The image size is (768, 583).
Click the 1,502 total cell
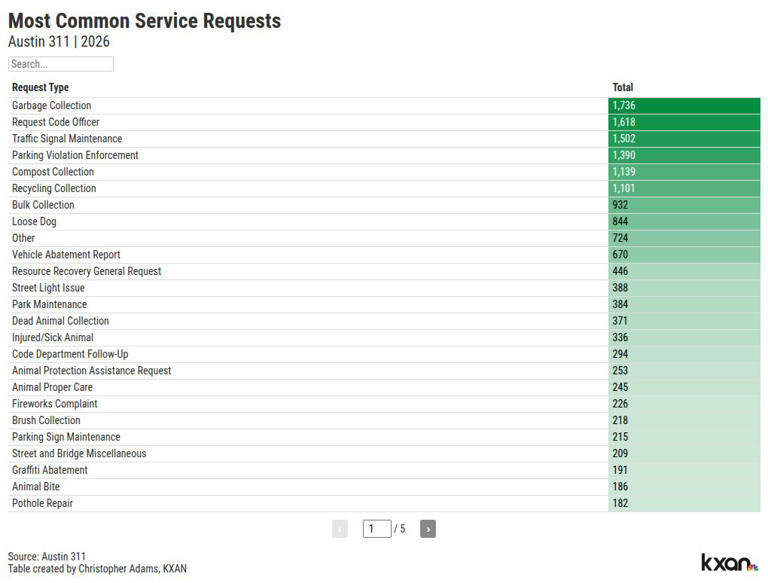click(684, 139)
